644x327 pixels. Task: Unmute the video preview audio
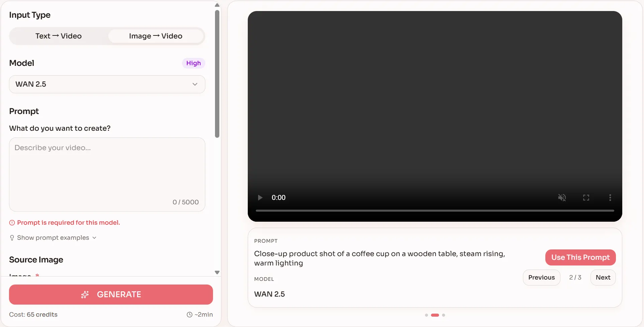562,197
